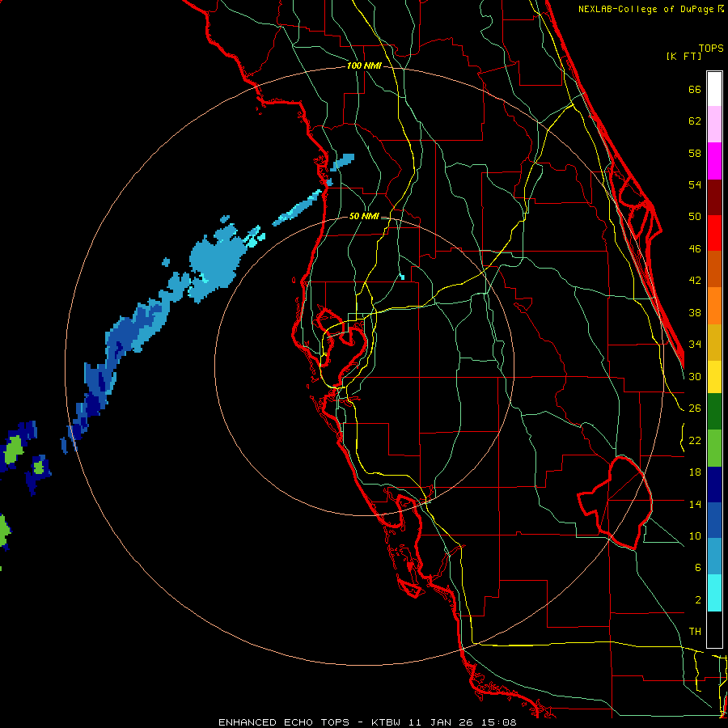Click the "[K FT]" units label
The width and height of the screenshot is (728, 728).
coord(684,56)
